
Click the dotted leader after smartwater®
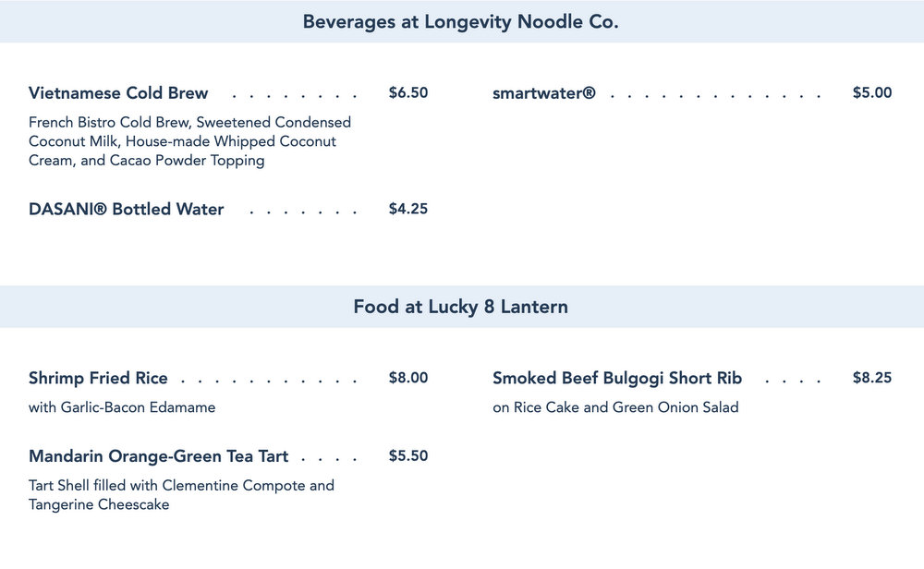715,95
